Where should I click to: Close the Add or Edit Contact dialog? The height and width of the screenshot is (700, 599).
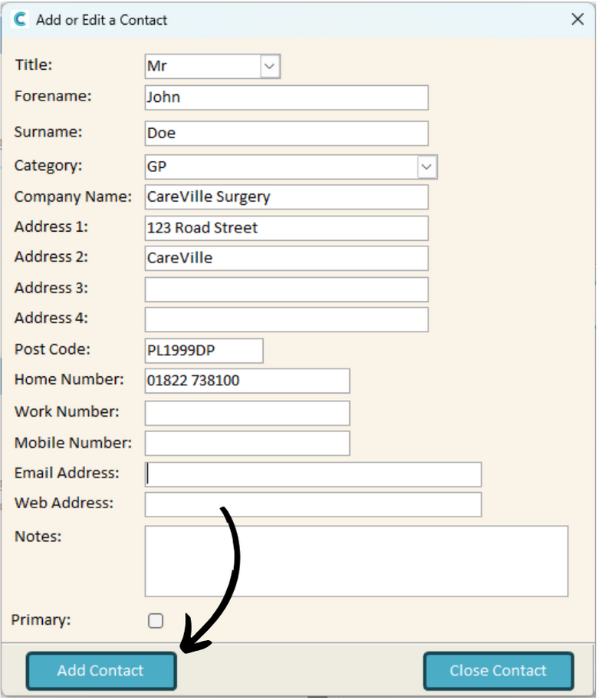pos(578,19)
